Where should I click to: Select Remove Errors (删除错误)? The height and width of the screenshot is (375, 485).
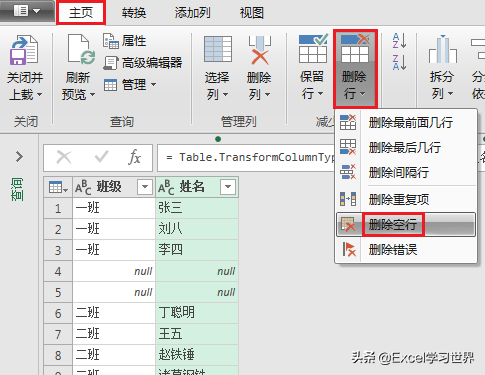pyautogui.click(x=406, y=249)
